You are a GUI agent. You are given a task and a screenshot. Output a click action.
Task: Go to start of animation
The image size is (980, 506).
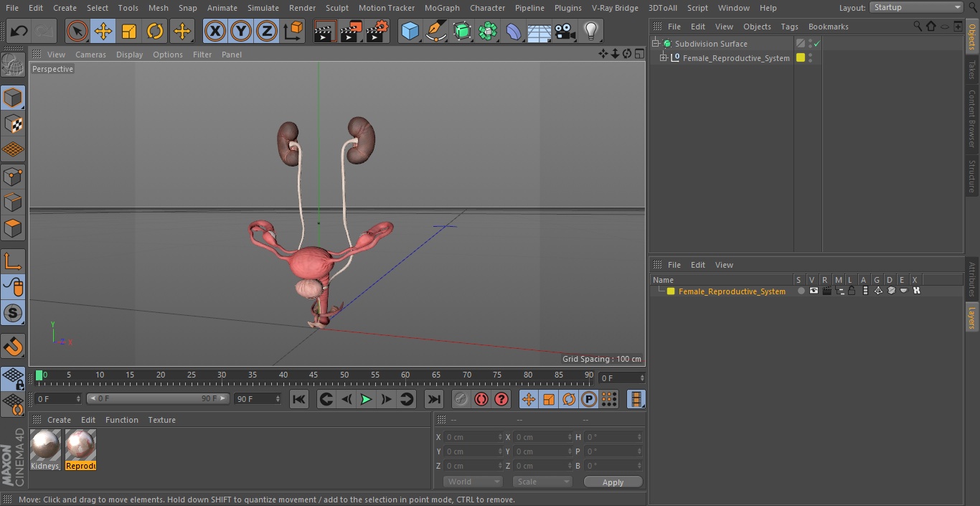point(299,399)
